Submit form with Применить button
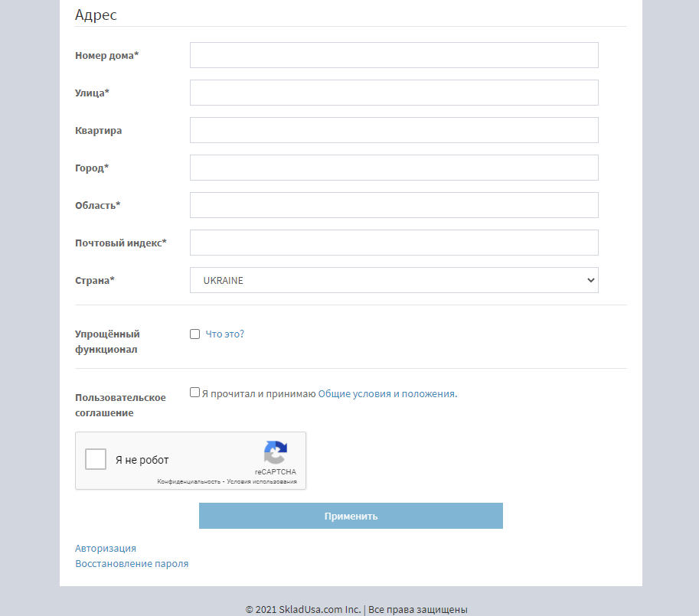The height and width of the screenshot is (616, 699). tap(351, 516)
